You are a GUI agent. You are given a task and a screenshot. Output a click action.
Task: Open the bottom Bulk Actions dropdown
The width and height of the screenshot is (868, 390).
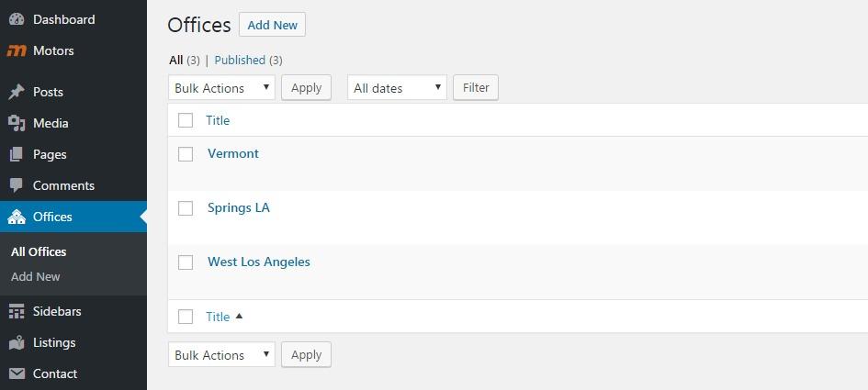point(221,355)
